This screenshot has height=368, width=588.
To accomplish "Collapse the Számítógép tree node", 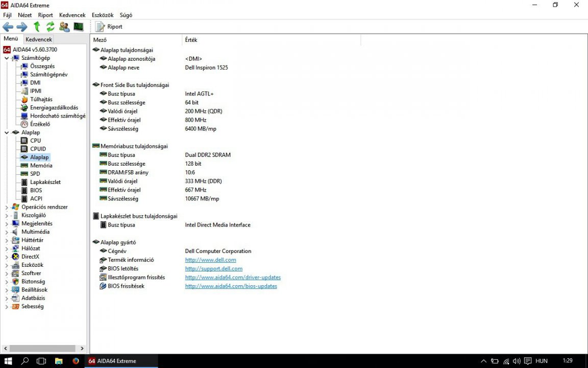I will pyautogui.click(x=6, y=58).
